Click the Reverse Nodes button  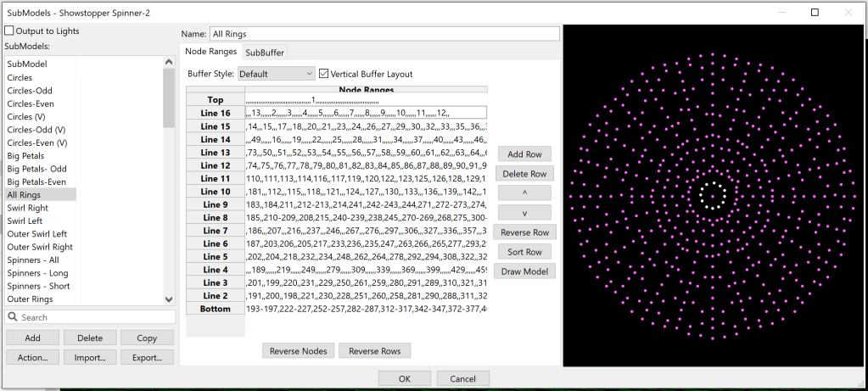point(298,350)
